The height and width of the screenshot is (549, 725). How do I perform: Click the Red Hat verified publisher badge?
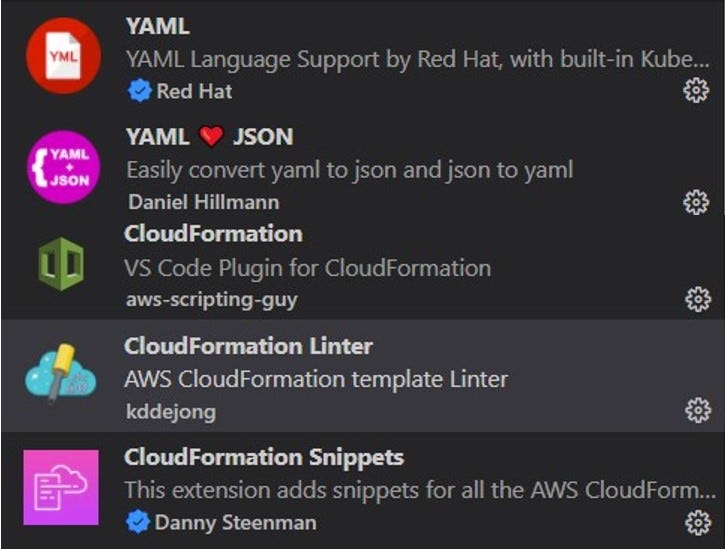139,90
